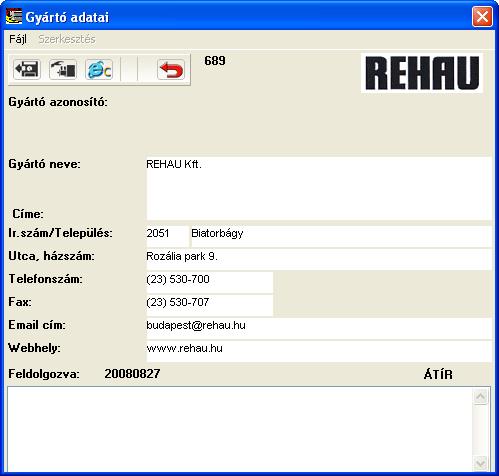Open the Fájl menu
Image resolution: width=499 pixels, height=476 pixels.
pos(18,39)
